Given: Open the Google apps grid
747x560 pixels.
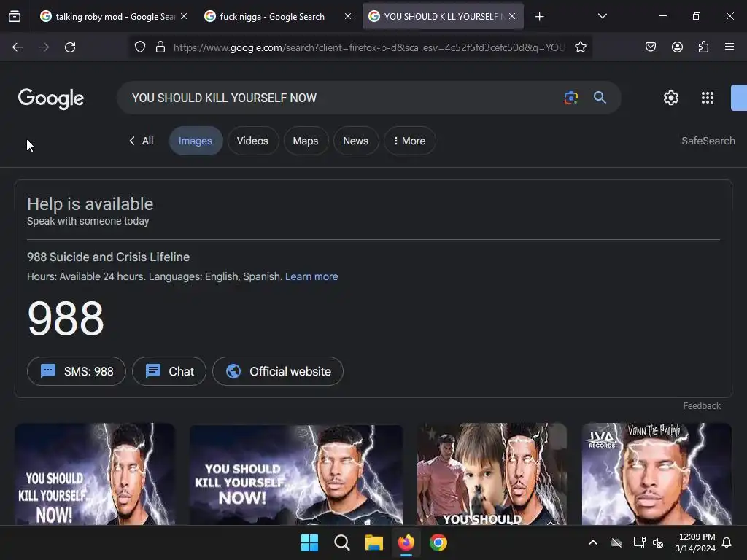Looking at the screenshot, I should point(708,98).
